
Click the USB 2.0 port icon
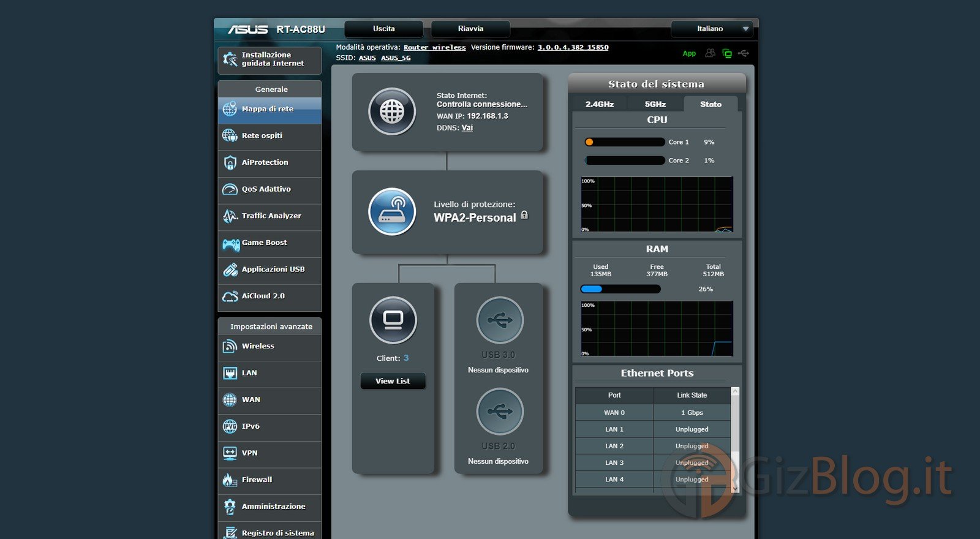pos(500,412)
